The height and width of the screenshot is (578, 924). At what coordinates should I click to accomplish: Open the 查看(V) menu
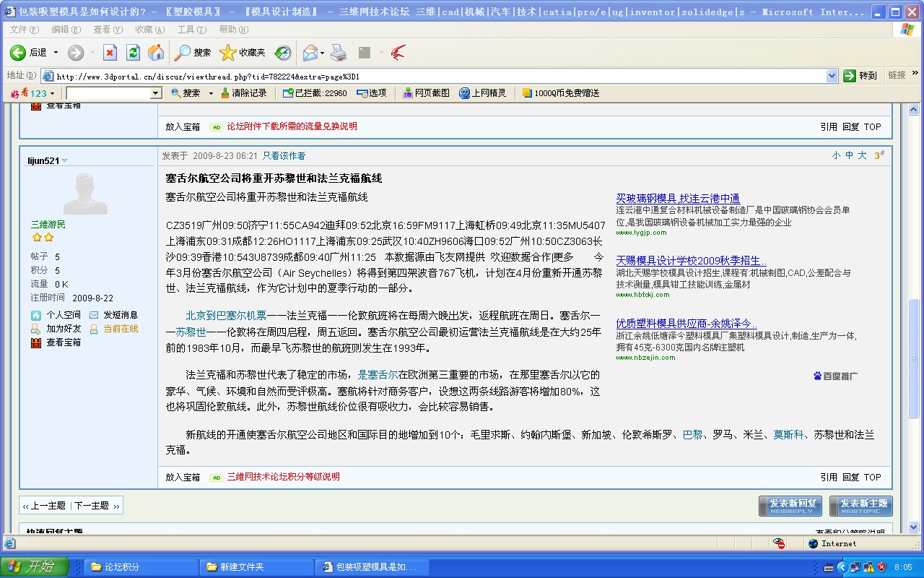coord(108,30)
